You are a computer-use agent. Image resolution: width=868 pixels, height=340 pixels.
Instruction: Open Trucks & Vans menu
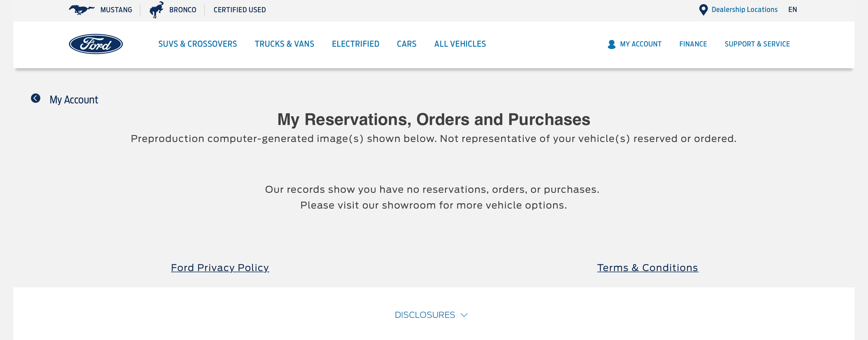[x=284, y=44]
